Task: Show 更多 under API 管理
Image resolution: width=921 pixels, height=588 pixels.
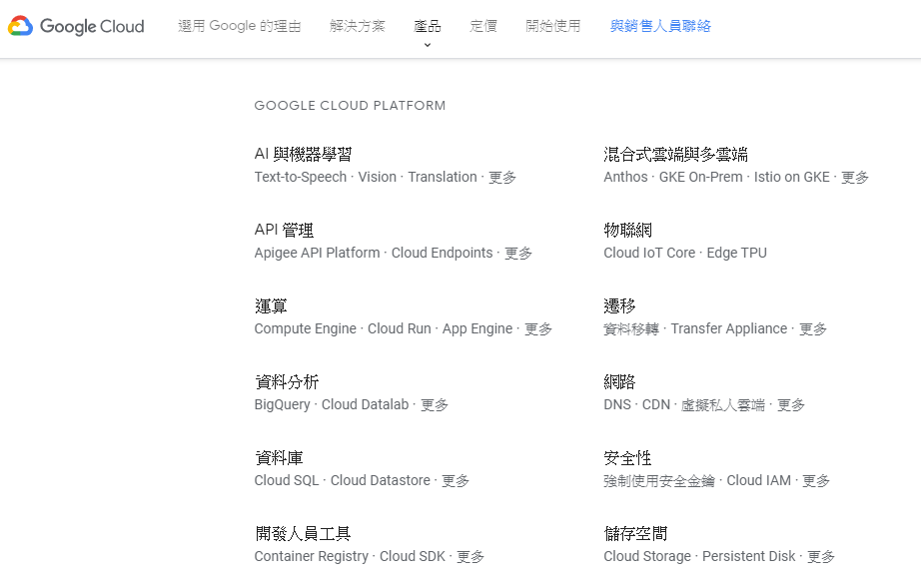Action: pos(518,253)
